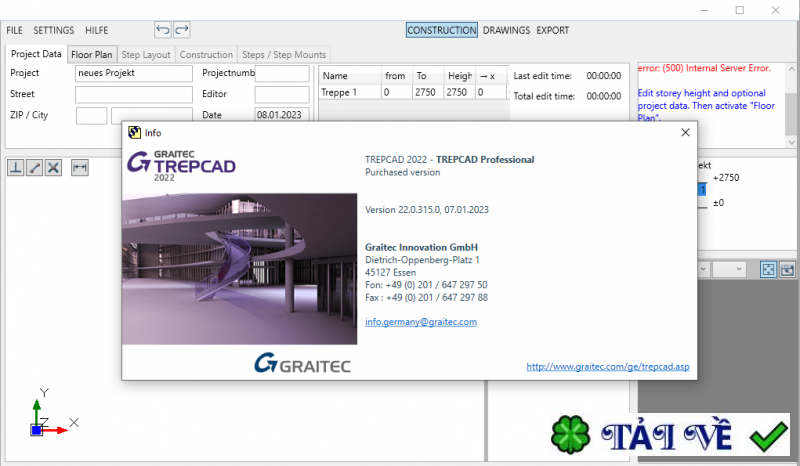Click the XYZ coordinate axis origin
Viewport: 800px width, 466px height.
37,430
